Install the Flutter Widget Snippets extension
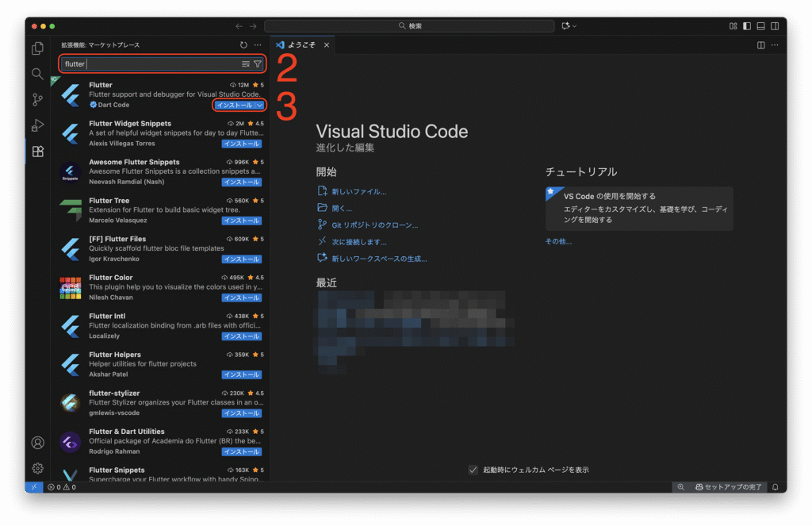 tap(241, 144)
